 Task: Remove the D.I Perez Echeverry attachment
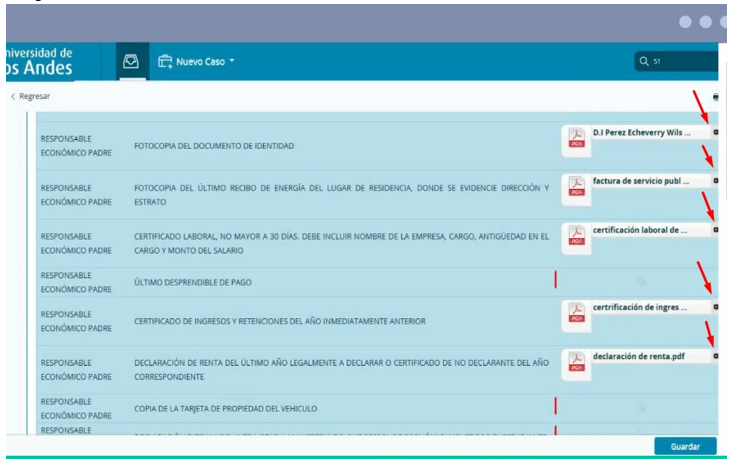715,132
